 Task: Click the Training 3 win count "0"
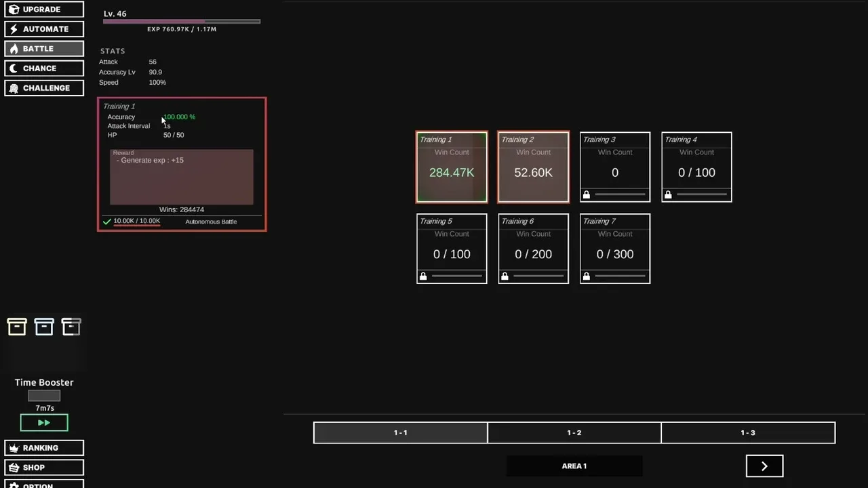coord(615,173)
